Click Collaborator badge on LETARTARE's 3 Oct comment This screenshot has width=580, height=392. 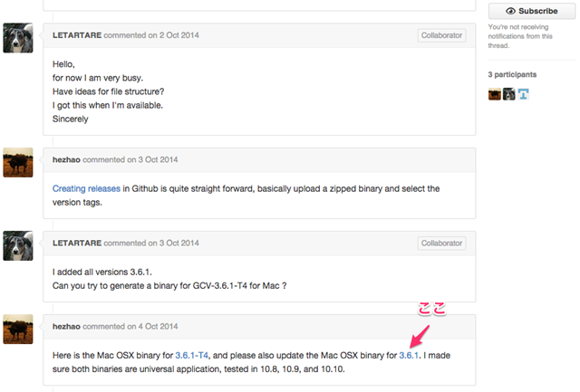442,243
